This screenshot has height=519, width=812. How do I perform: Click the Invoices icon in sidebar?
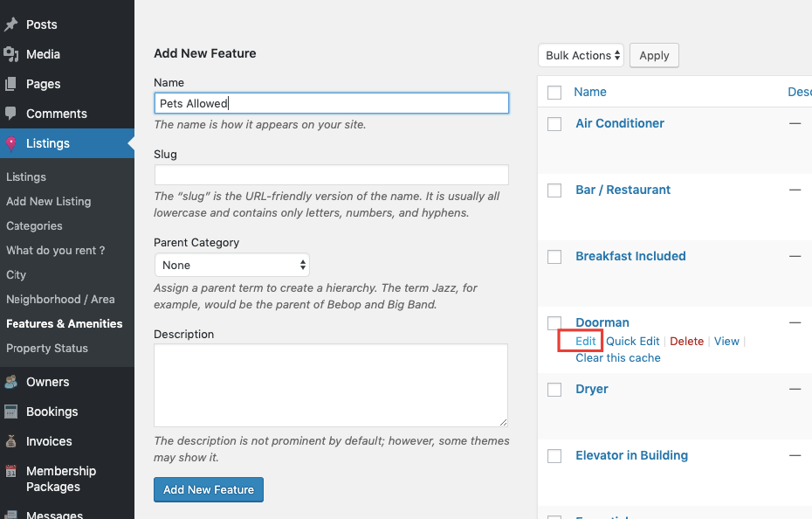click(x=11, y=441)
